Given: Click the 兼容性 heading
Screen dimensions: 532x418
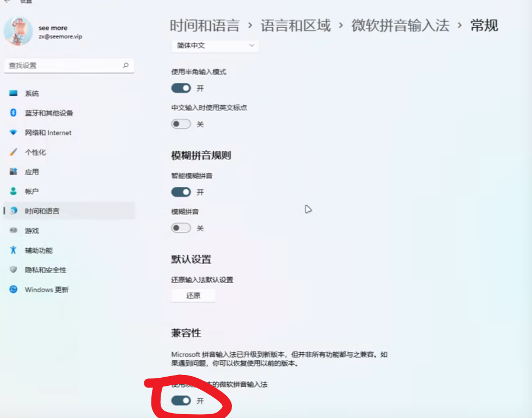Looking at the screenshot, I should 186,333.
